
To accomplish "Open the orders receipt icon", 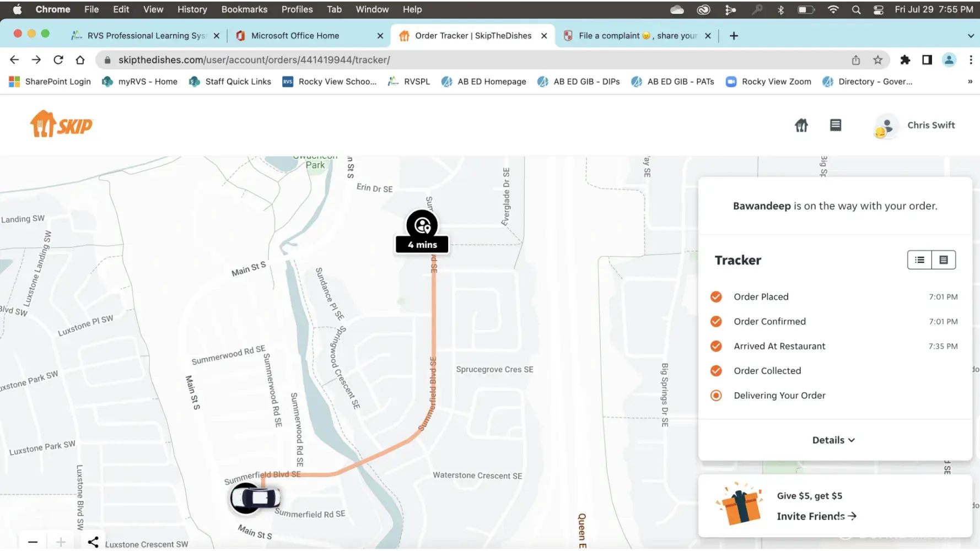I will [835, 125].
